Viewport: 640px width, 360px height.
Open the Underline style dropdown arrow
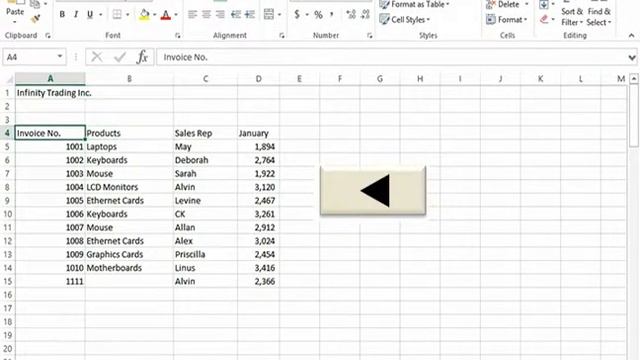click(100, 15)
